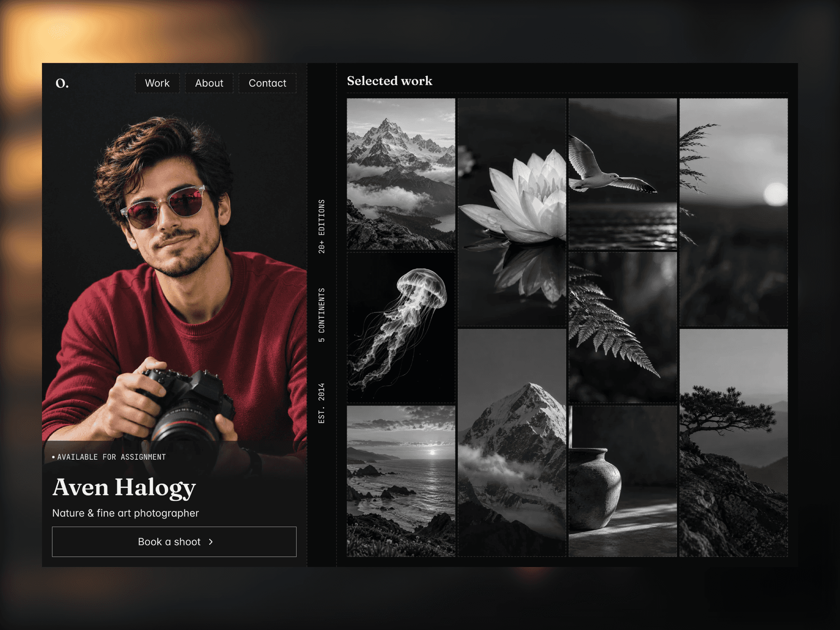Open the Contact nav link
Image resolution: width=840 pixels, height=630 pixels.
click(x=267, y=83)
